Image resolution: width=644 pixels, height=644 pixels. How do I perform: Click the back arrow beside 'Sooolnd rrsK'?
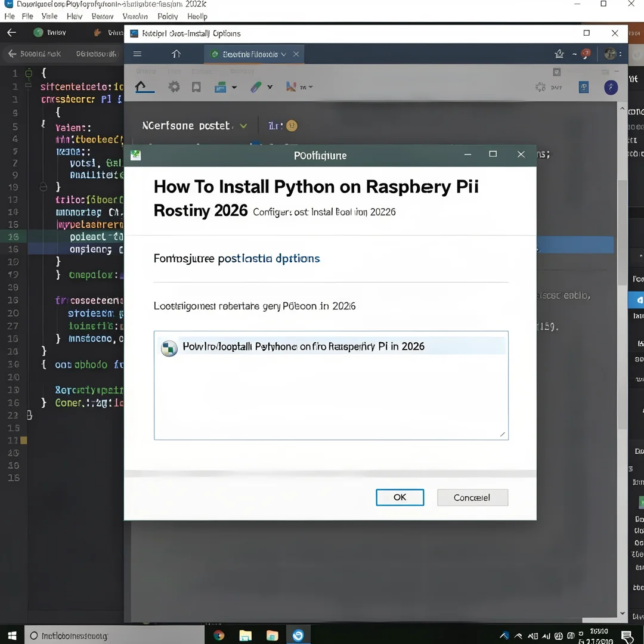pos(13,54)
